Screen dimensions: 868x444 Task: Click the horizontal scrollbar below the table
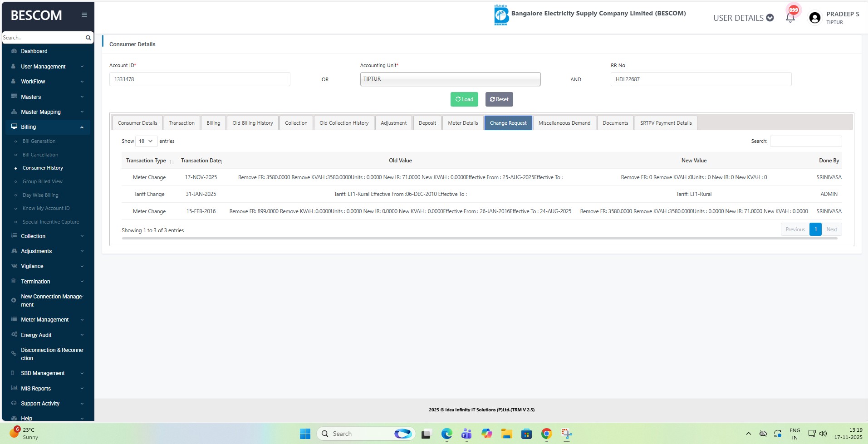(479, 238)
